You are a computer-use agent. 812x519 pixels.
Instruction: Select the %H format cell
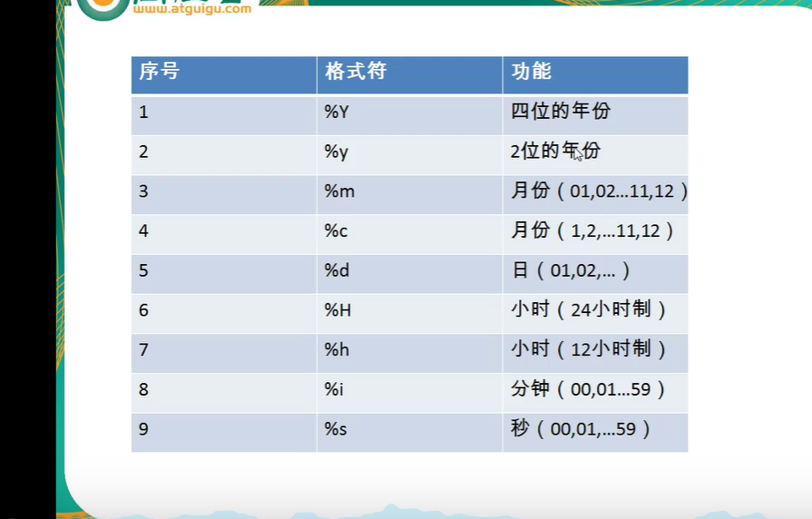tap(409, 314)
